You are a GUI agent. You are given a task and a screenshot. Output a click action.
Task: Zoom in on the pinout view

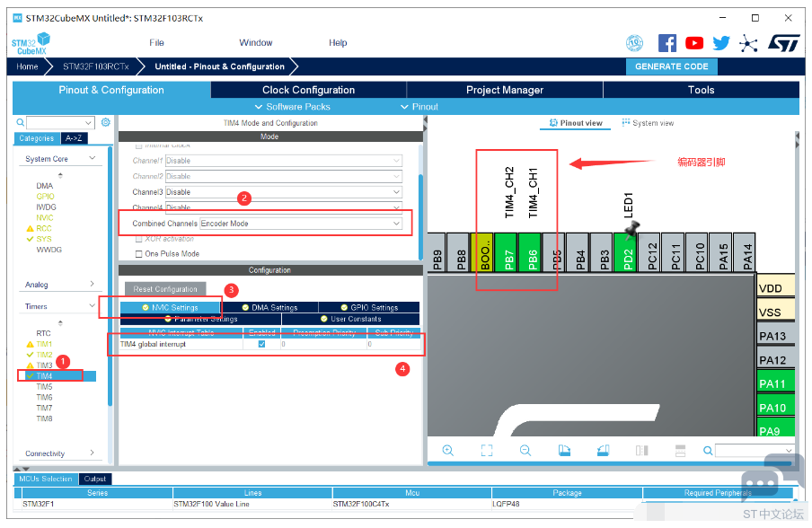pos(448,451)
